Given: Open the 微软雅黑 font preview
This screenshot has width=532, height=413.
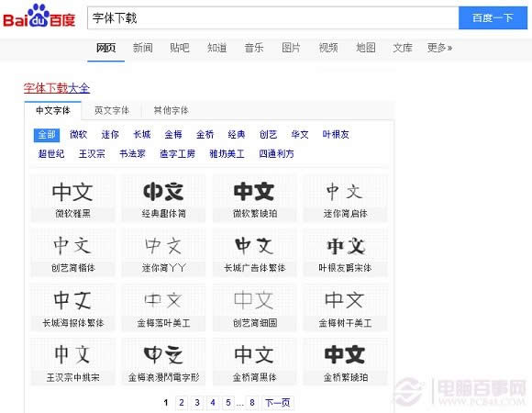Looking at the screenshot, I should point(72,198).
